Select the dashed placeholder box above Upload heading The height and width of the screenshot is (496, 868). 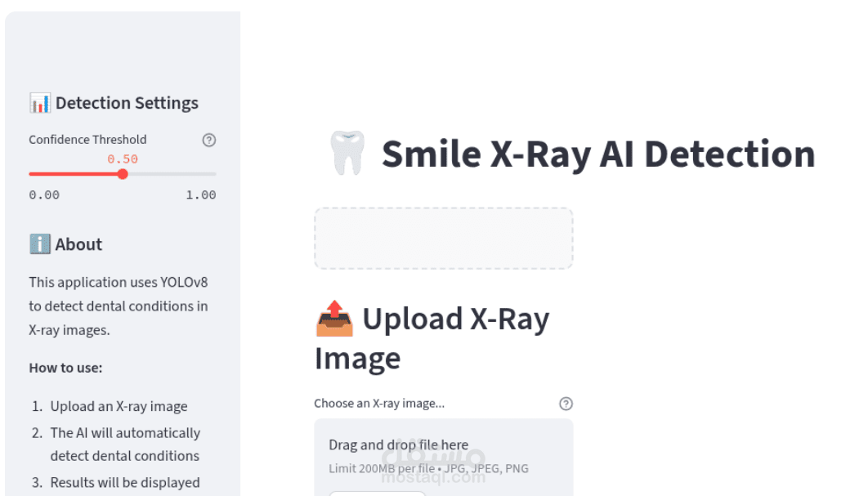(443, 238)
